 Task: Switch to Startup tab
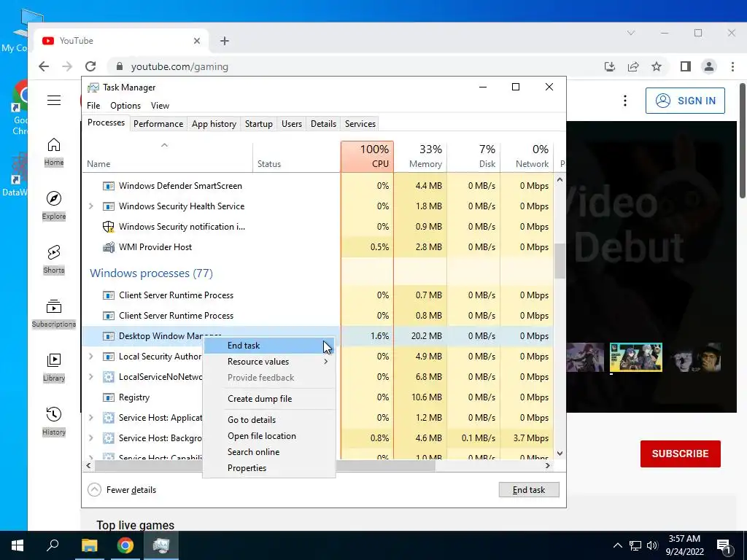coord(259,124)
